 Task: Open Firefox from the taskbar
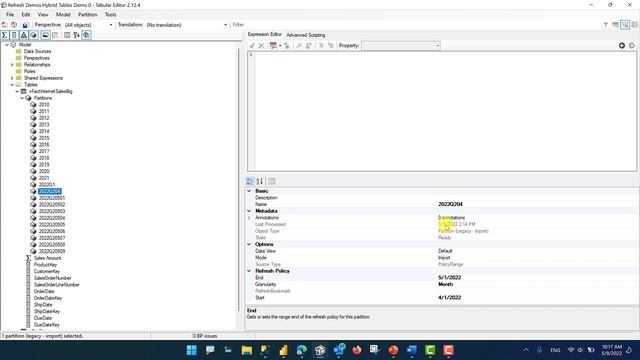[357, 350]
